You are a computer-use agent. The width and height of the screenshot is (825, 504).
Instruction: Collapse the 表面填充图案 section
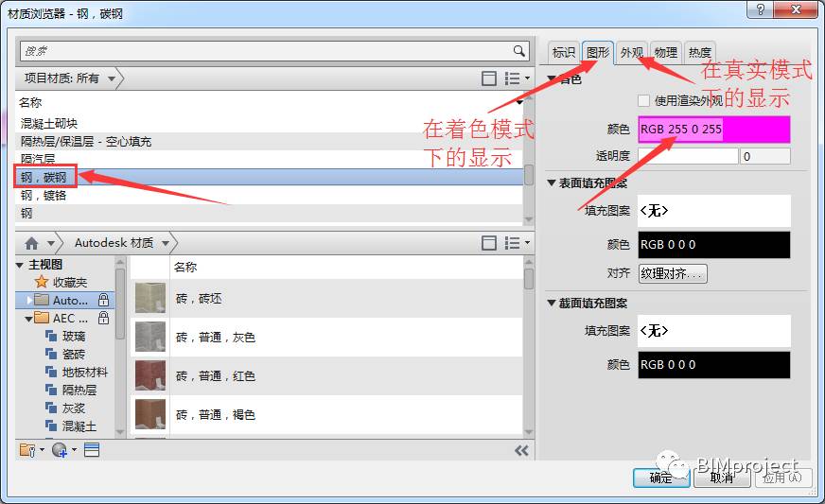click(552, 182)
